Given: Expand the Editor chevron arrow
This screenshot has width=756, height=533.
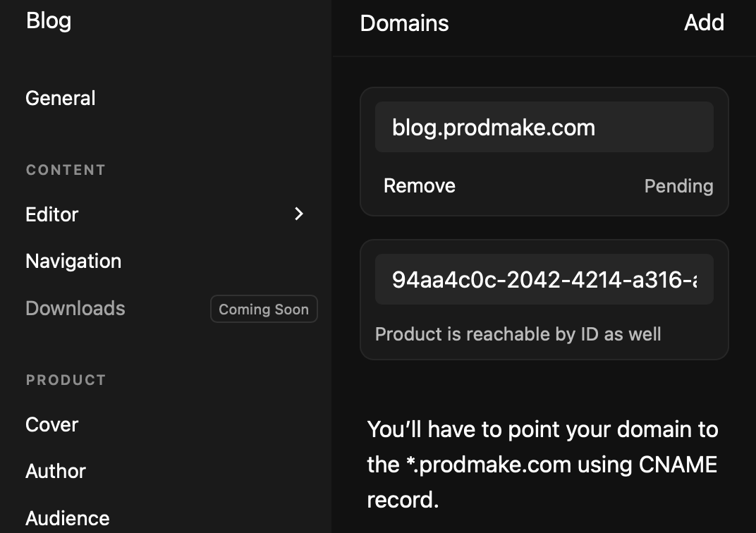Looking at the screenshot, I should tap(299, 214).
